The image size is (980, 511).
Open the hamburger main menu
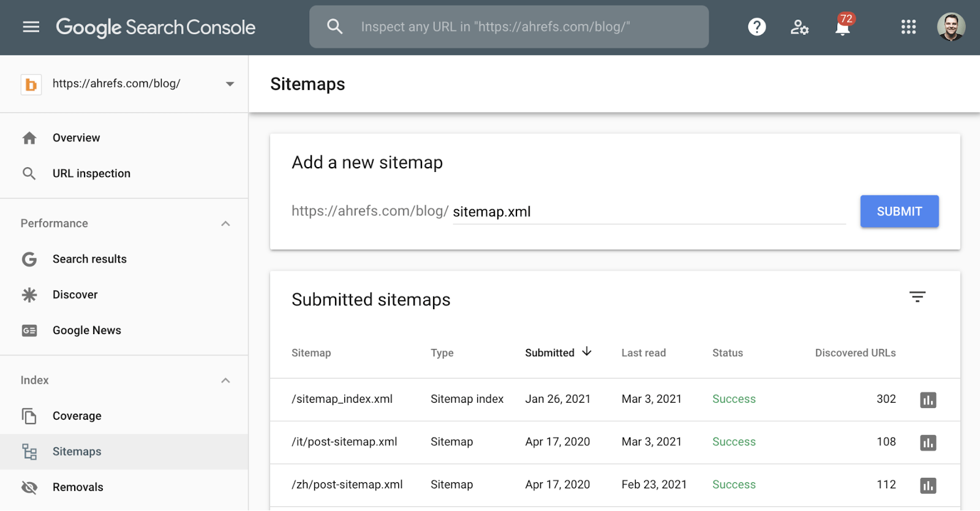[x=31, y=27]
